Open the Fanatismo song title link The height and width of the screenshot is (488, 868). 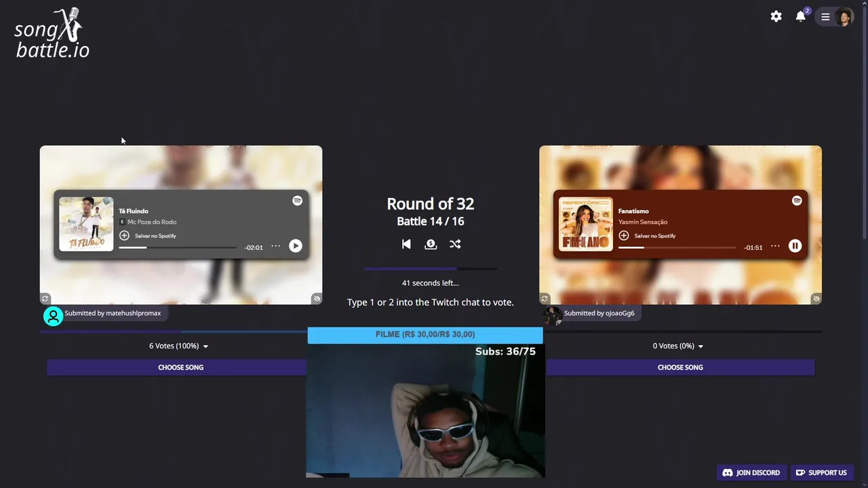633,211
